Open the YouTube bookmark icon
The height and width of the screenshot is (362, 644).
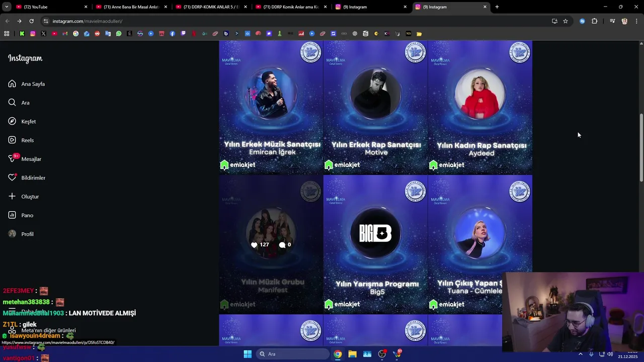(x=54, y=34)
